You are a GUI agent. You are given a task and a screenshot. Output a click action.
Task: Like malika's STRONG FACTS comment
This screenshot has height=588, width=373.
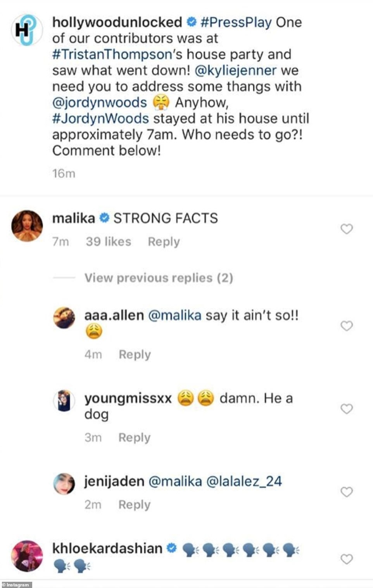click(347, 229)
